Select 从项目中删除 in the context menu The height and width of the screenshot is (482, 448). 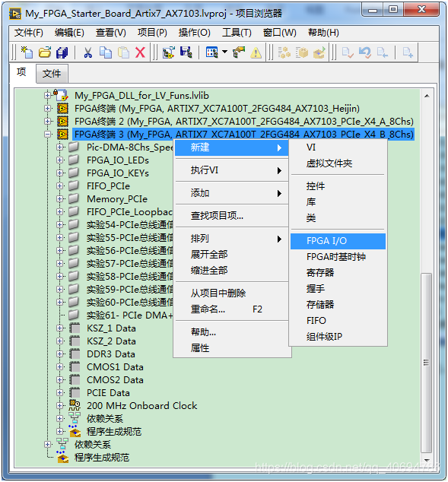(x=231, y=293)
